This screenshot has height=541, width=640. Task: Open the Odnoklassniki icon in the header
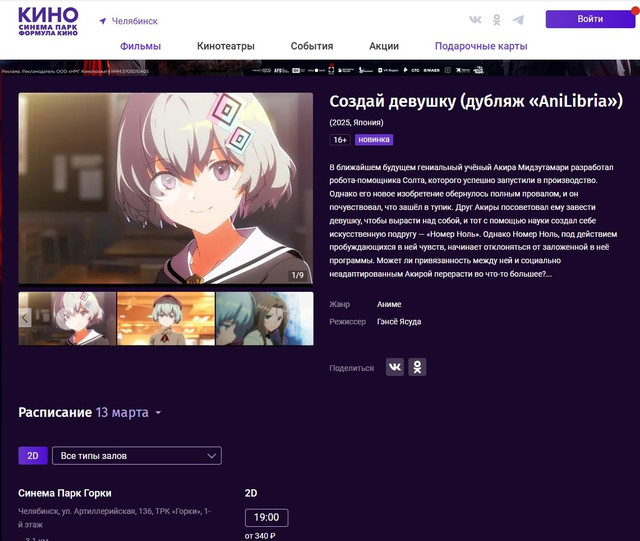(x=496, y=20)
